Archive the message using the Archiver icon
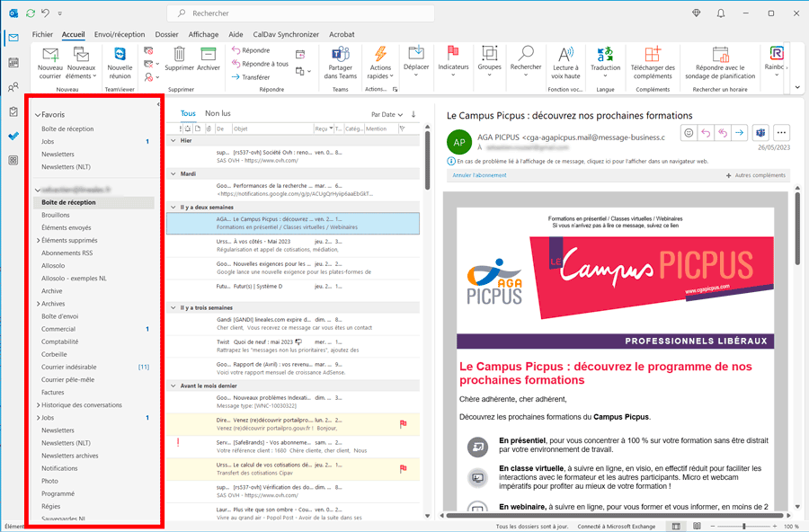Viewport: 809px width, 532px height. [x=209, y=56]
